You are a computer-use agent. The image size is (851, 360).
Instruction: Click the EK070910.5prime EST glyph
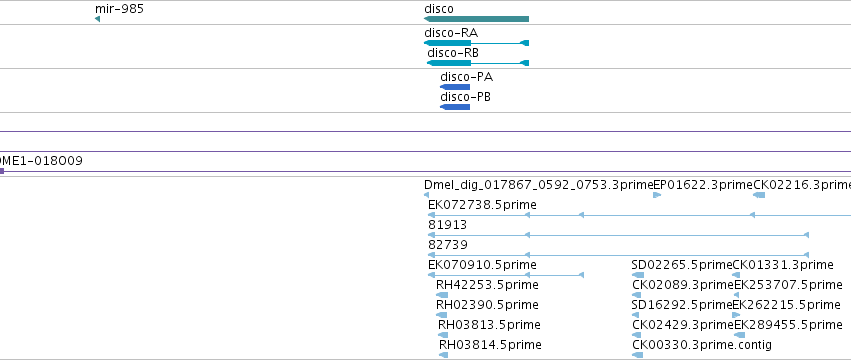(506, 275)
